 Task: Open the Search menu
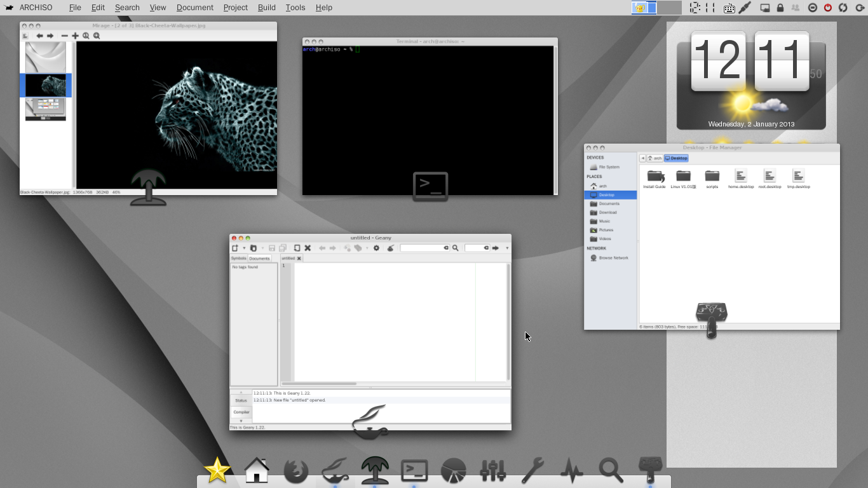click(127, 8)
